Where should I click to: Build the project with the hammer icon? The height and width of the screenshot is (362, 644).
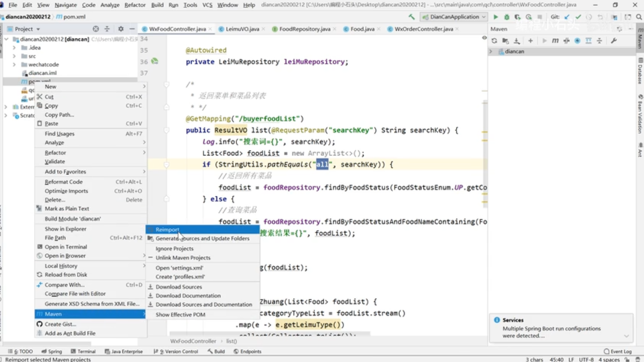pos(411,17)
